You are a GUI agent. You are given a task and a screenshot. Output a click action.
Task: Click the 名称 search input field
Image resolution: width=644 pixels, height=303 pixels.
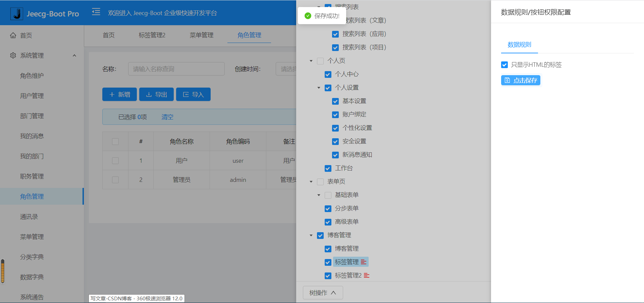click(176, 68)
